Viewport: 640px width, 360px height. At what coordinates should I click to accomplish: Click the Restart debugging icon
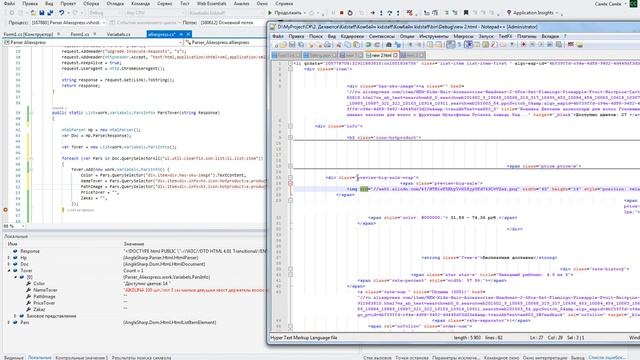click(x=350, y=13)
